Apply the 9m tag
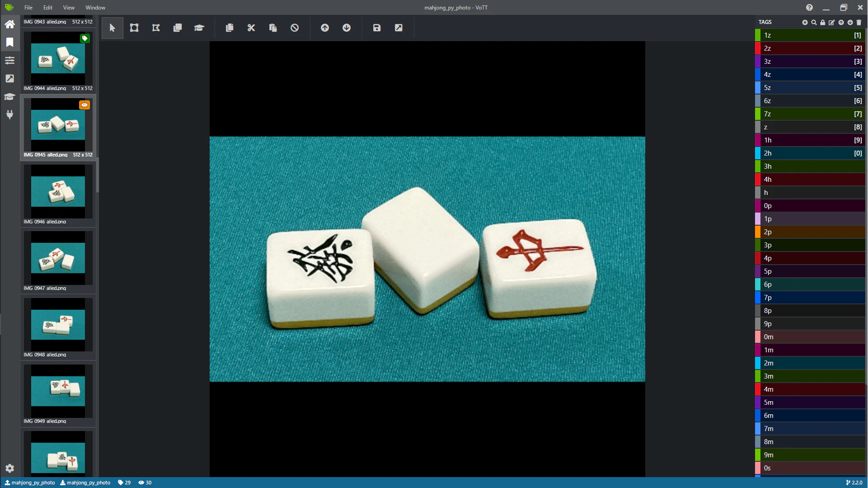Screen dimensions: 868x488 (810, 455)
